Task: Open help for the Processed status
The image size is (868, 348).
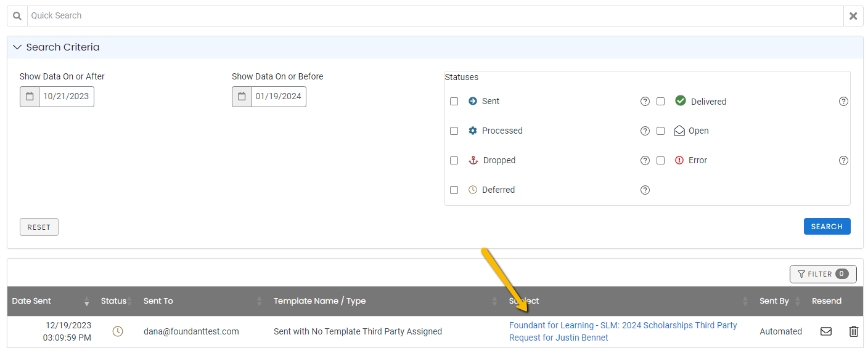Action: (x=645, y=131)
